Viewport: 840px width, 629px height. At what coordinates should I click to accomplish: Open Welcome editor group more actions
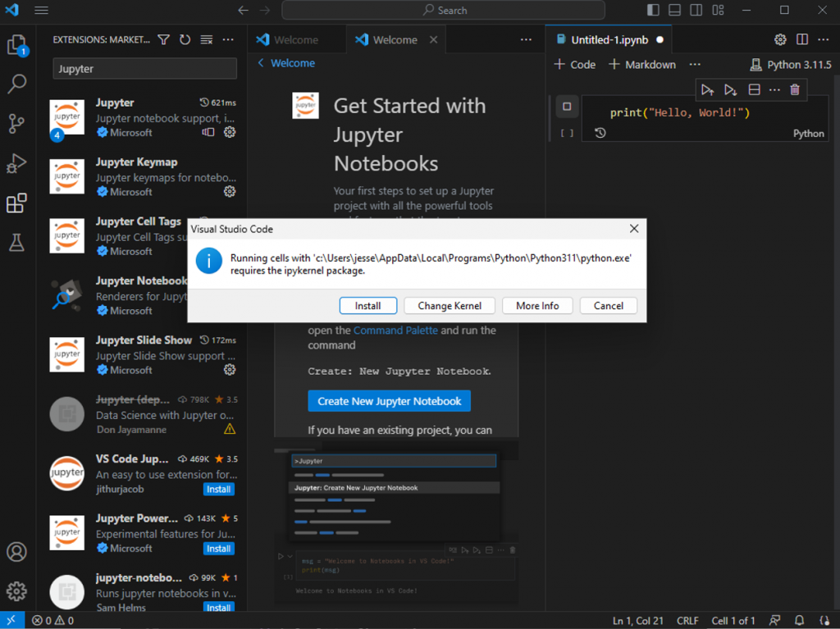point(526,39)
